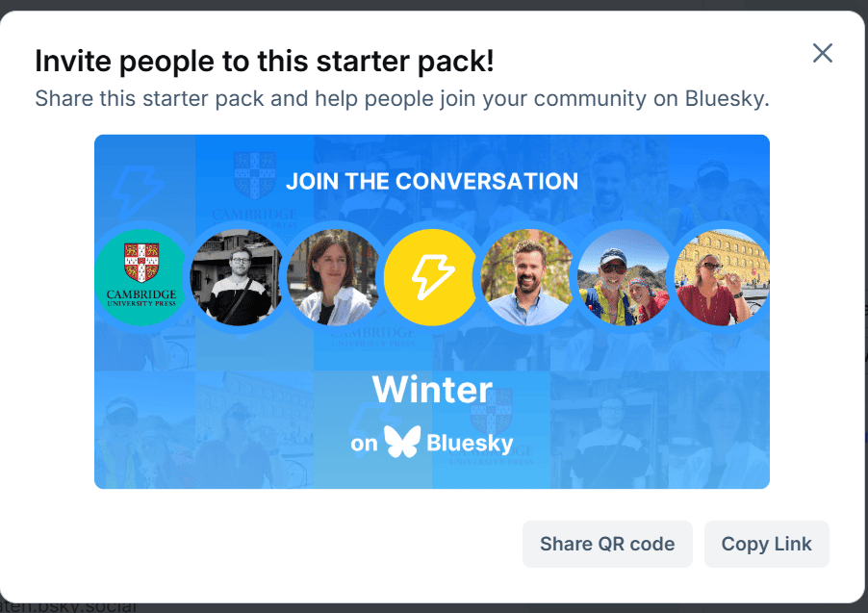Click the partially hidden bsky.social handle
Viewport: 868px width, 613px height.
pyautogui.click(x=68, y=607)
